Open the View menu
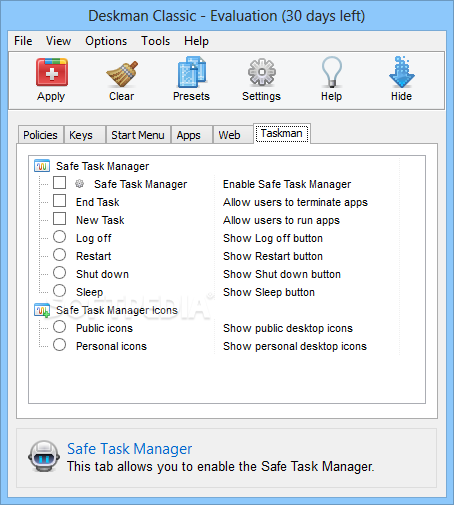454x505 pixels. point(58,41)
